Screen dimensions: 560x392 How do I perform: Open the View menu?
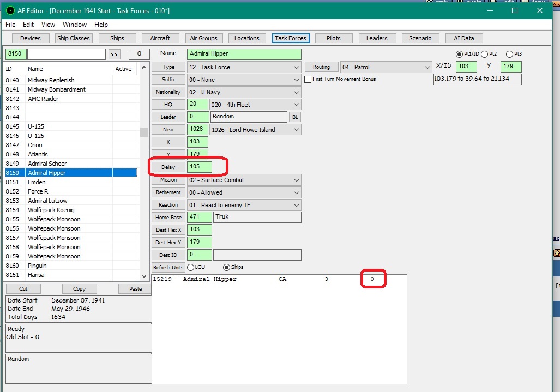(x=48, y=25)
